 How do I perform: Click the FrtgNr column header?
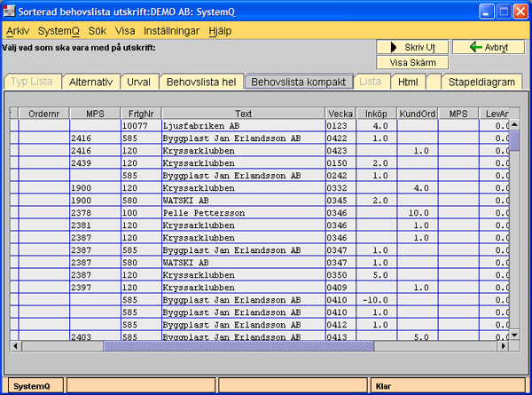[x=141, y=114]
